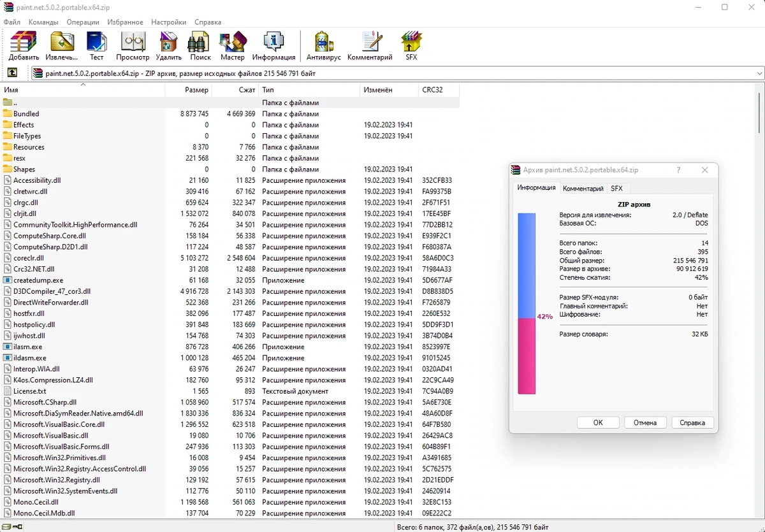Select the Microsoft.VisualBasic.Forms.dll row
The width and height of the screenshot is (765, 532).
229,447
